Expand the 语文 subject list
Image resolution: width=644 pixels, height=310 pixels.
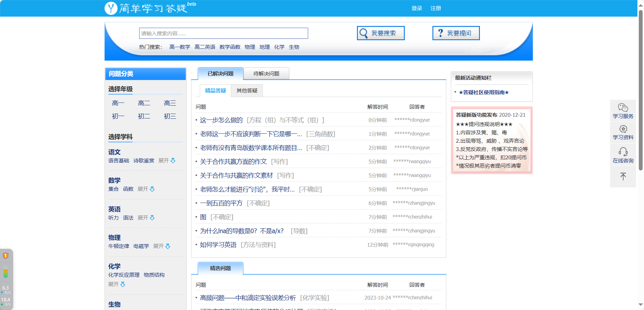coord(167,161)
